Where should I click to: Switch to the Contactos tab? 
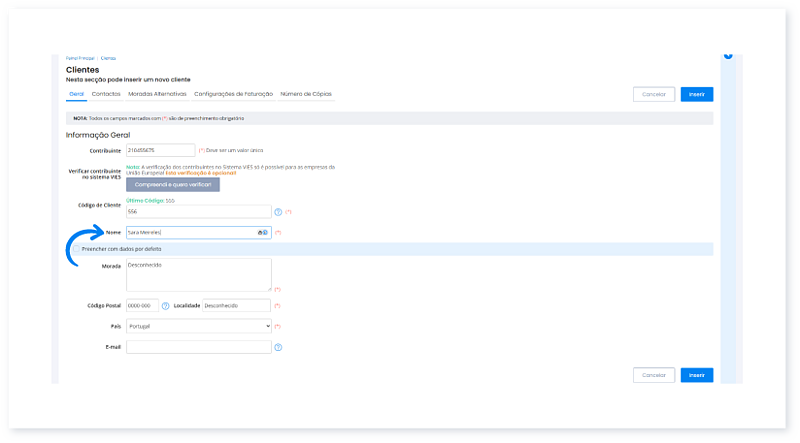coord(106,94)
